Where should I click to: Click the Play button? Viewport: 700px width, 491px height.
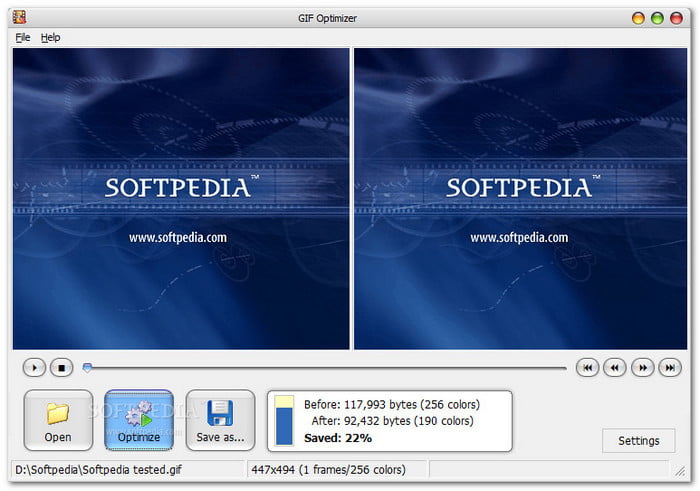coord(34,368)
